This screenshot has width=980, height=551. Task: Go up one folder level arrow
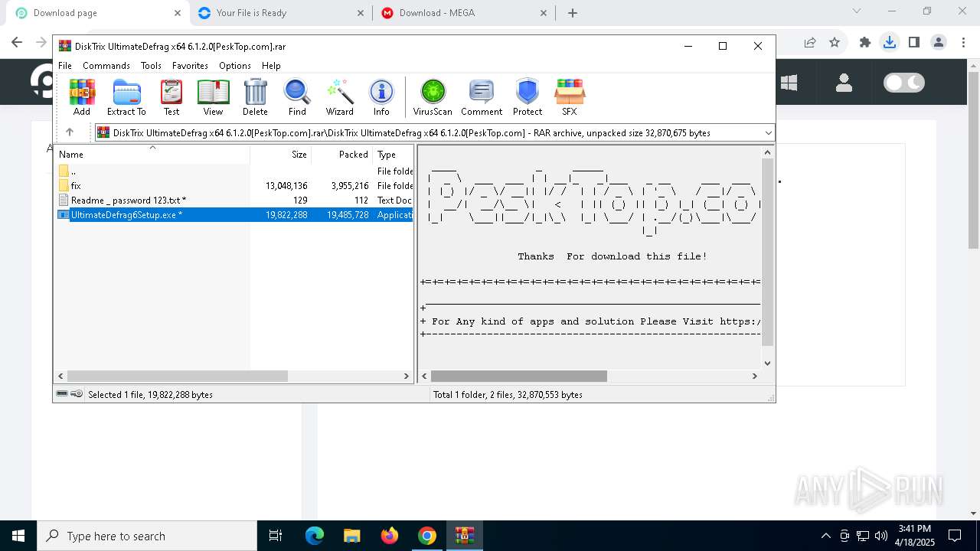click(x=70, y=132)
